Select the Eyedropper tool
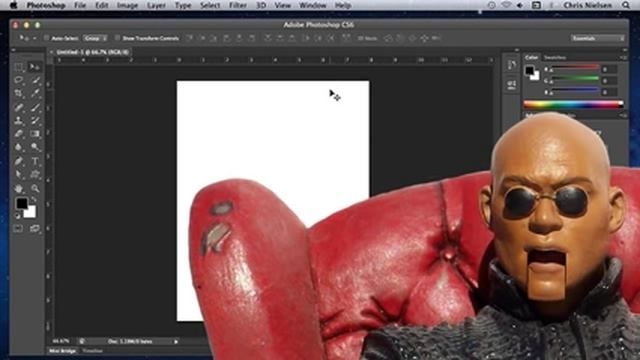Image resolution: width=640 pixels, height=360 pixels. (35, 93)
